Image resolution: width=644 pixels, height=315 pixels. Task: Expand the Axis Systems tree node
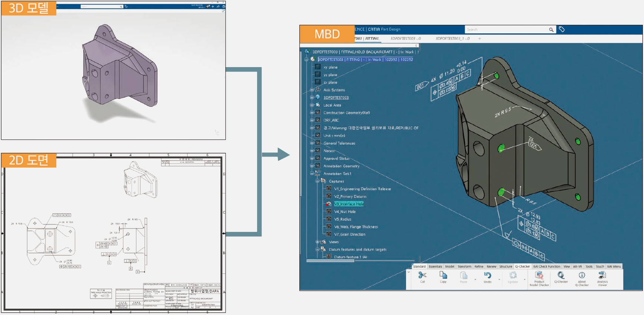[312, 90]
